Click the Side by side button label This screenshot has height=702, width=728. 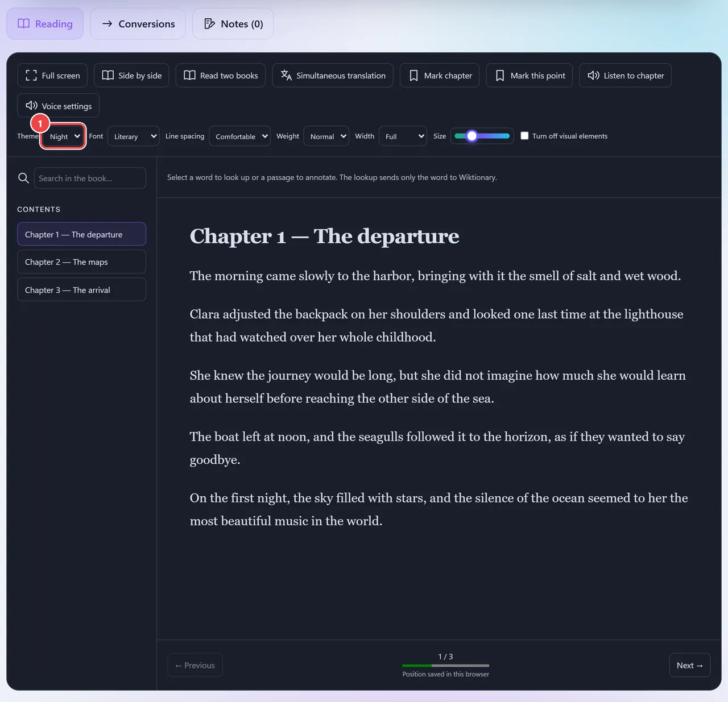tap(140, 76)
